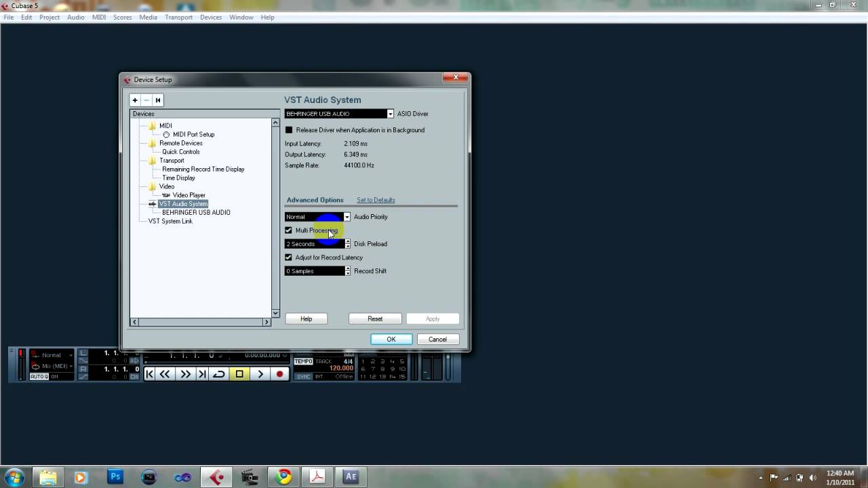Click the Remote Devices folder icon
Image resolution: width=868 pixels, height=488 pixels.
152,143
